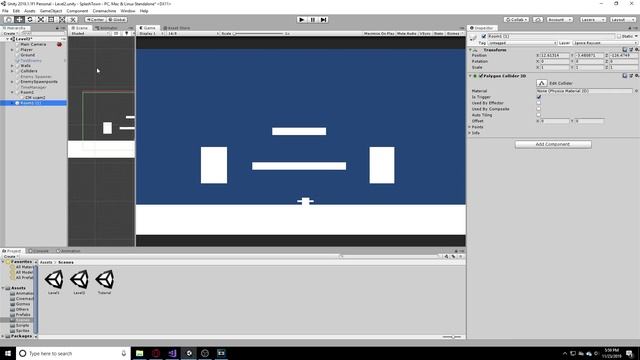The width and height of the screenshot is (640, 360).
Task: Open the Shaded draw mode dropdown
Action: click(x=90, y=33)
